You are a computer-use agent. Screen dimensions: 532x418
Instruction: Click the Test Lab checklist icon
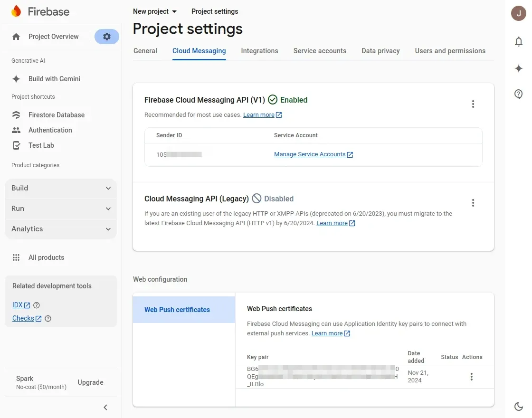[x=16, y=145]
